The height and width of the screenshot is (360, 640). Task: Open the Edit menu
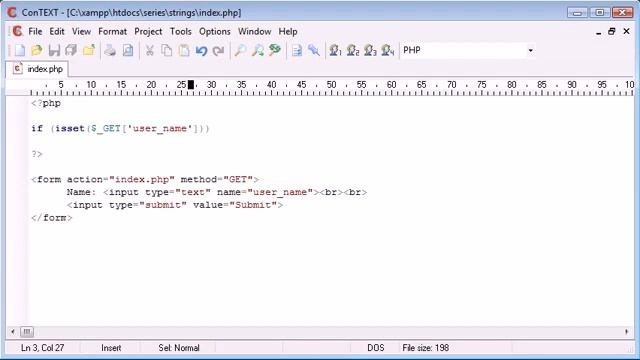(57, 31)
